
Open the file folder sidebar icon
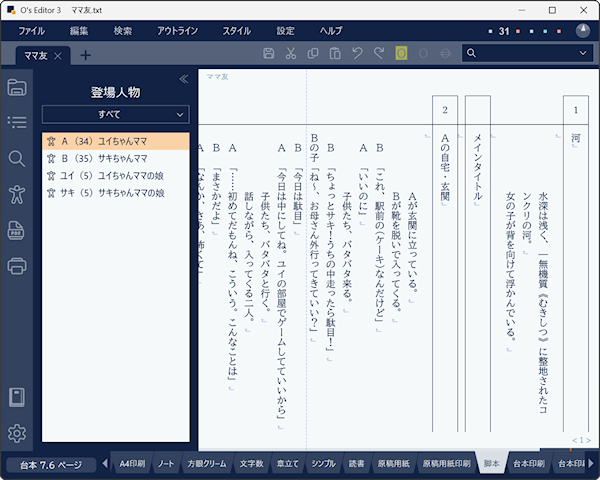(x=16, y=87)
